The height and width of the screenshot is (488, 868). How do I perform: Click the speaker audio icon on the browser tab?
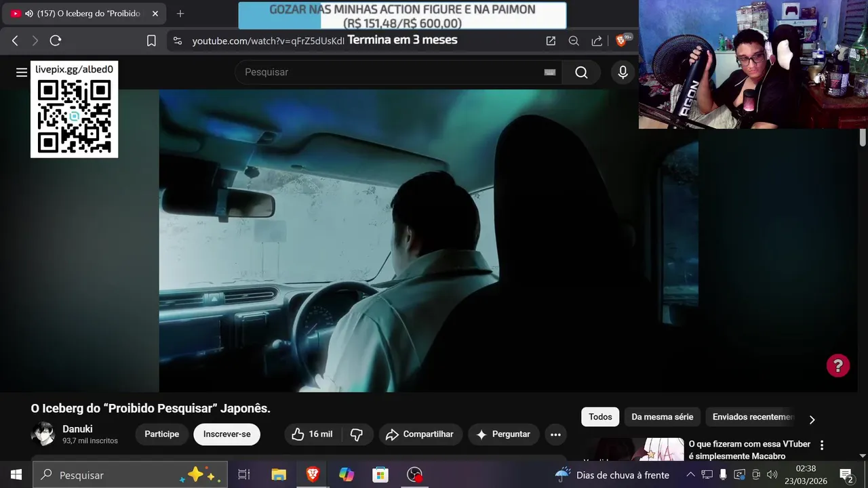[28, 14]
